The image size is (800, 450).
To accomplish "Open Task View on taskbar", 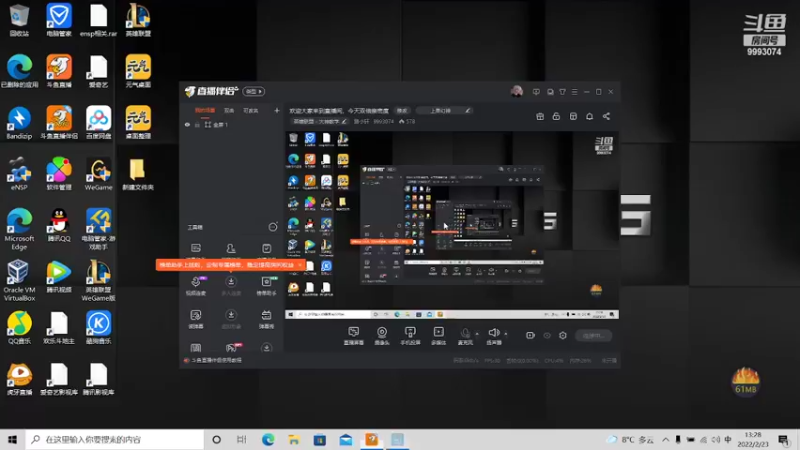I will pyautogui.click(x=242, y=439).
